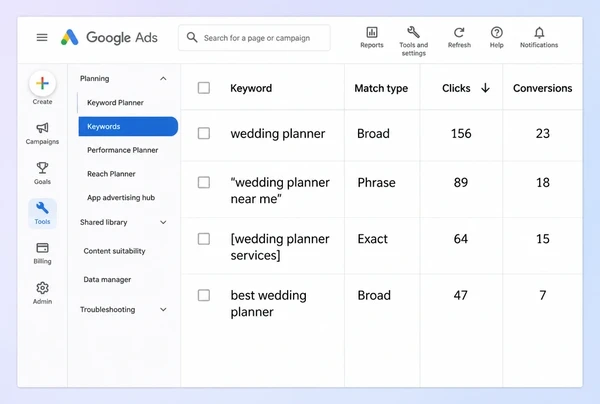The image size is (600, 404).
Task: Sort by Clicks column header
Action: [456, 88]
